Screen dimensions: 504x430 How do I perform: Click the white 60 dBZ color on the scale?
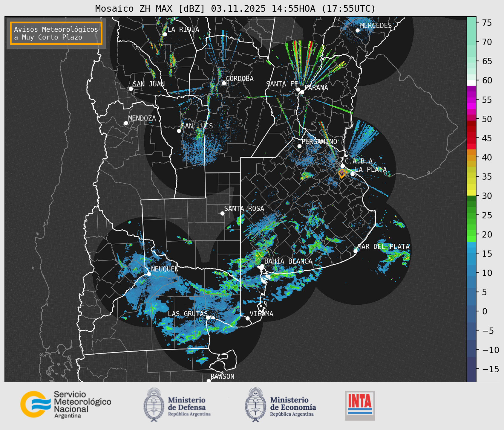tap(471, 83)
